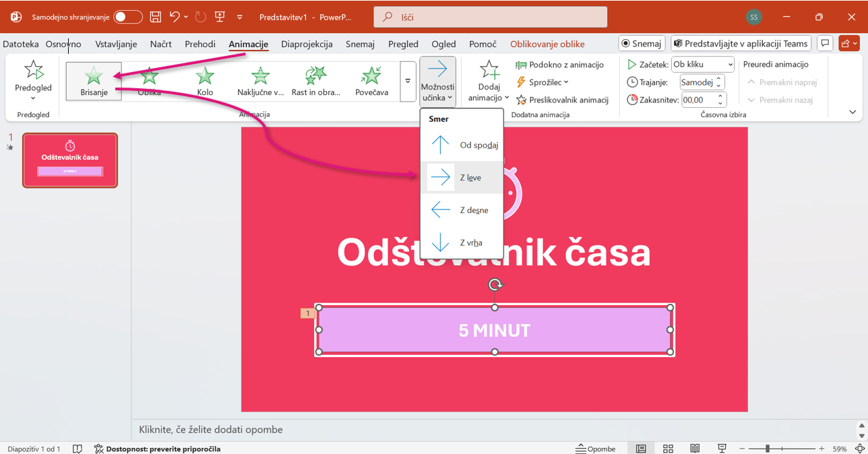Toggle the Opombe notes pane
Screen dimensions: 868x454
click(x=595, y=449)
